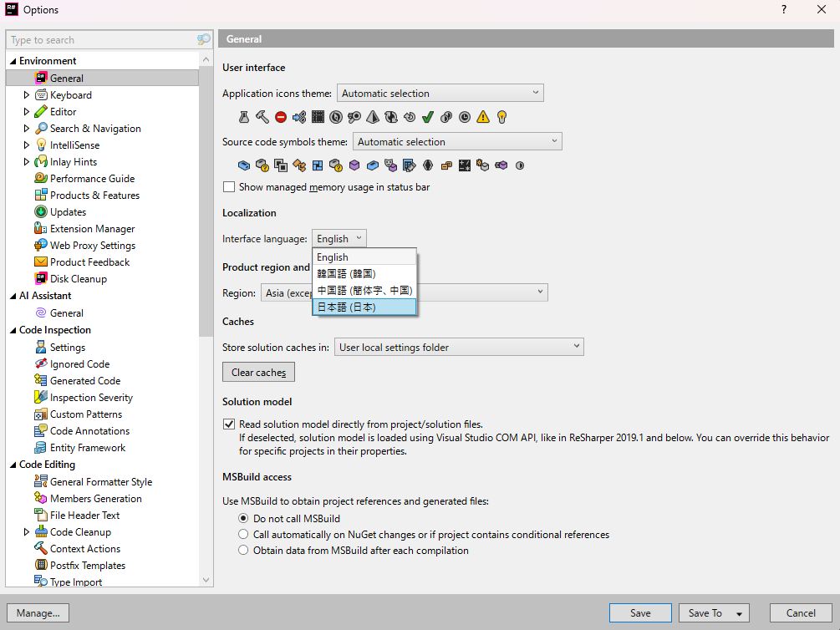Click the Code Inspection Settings icon

pyautogui.click(x=41, y=347)
